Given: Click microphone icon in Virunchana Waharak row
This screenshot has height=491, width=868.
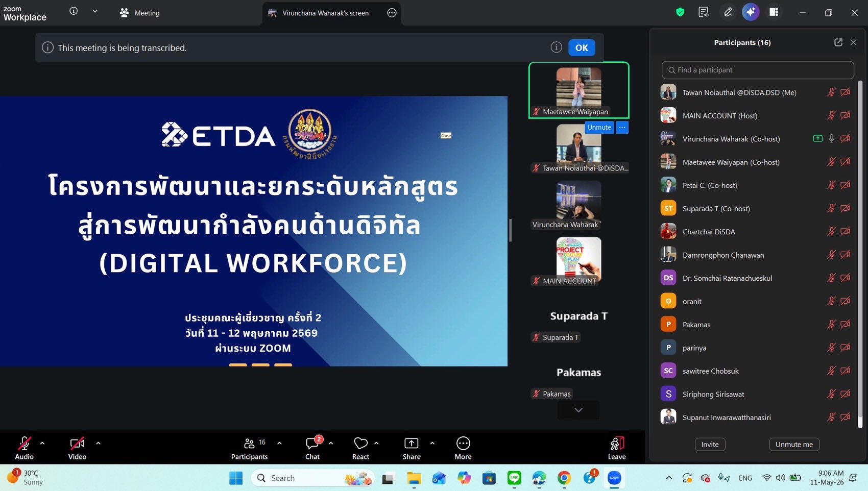Looking at the screenshot, I should 831,139.
